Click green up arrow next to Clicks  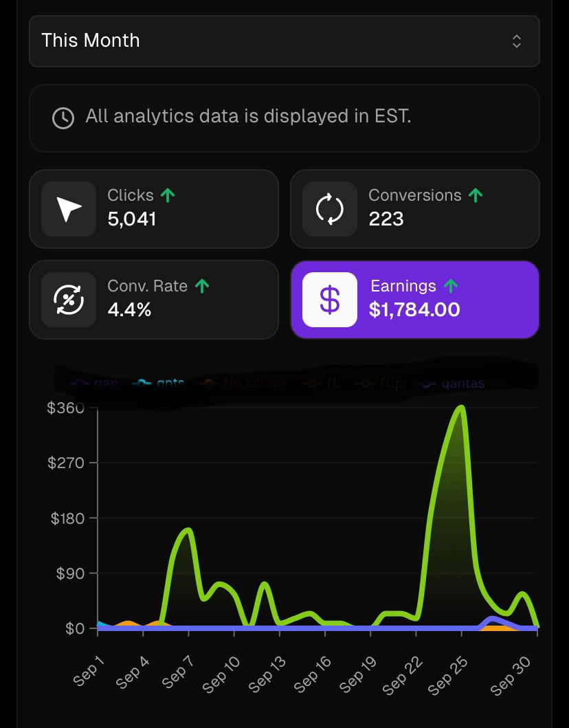(x=168, y=195)
